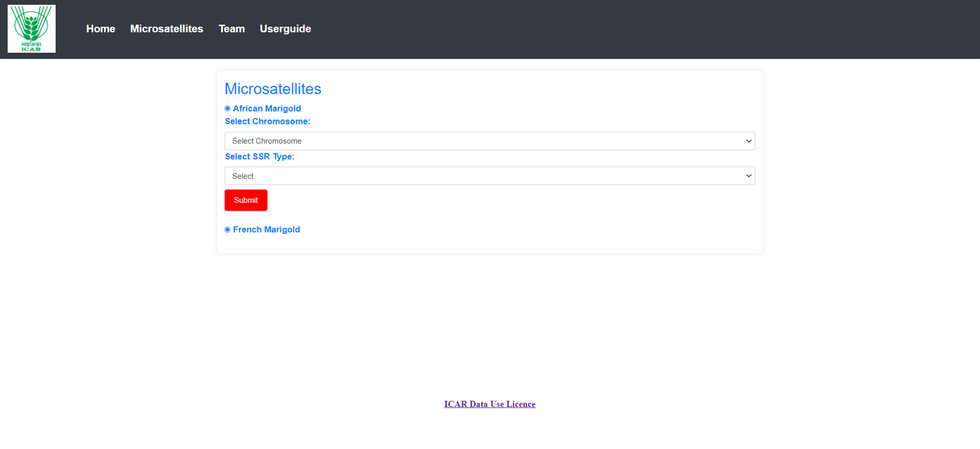This screenshot has width=980, height=449.
Task: Select the African Marigold radio button
Action: [x=227, y=108]
